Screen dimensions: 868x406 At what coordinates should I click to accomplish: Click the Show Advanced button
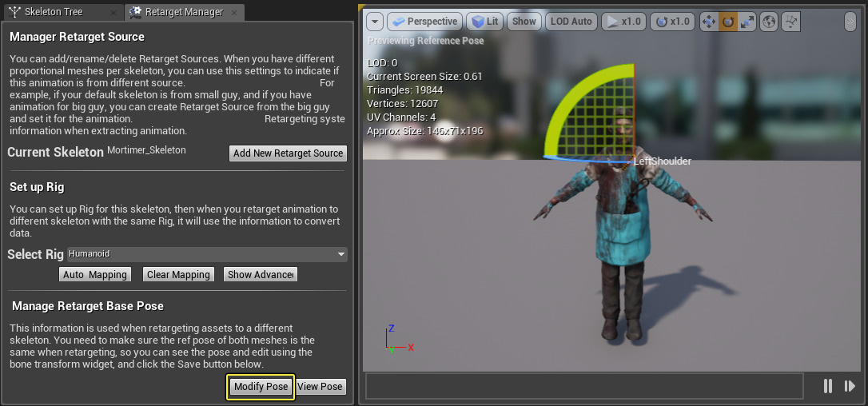pos(261,275)
